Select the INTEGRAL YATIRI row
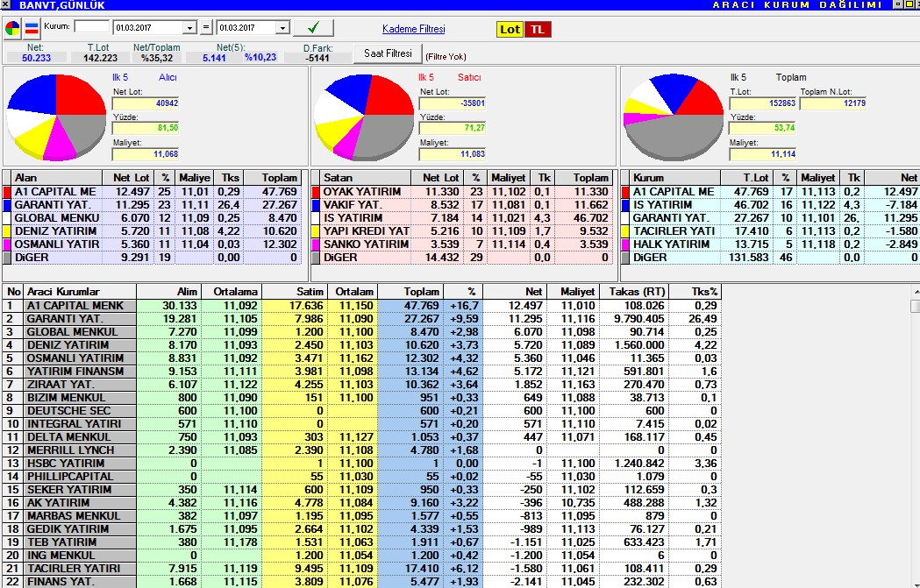920x588 pixels. point(362,424)
